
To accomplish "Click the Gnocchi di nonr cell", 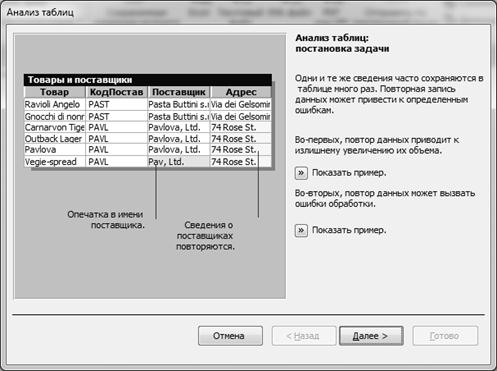I will (55, 116).
